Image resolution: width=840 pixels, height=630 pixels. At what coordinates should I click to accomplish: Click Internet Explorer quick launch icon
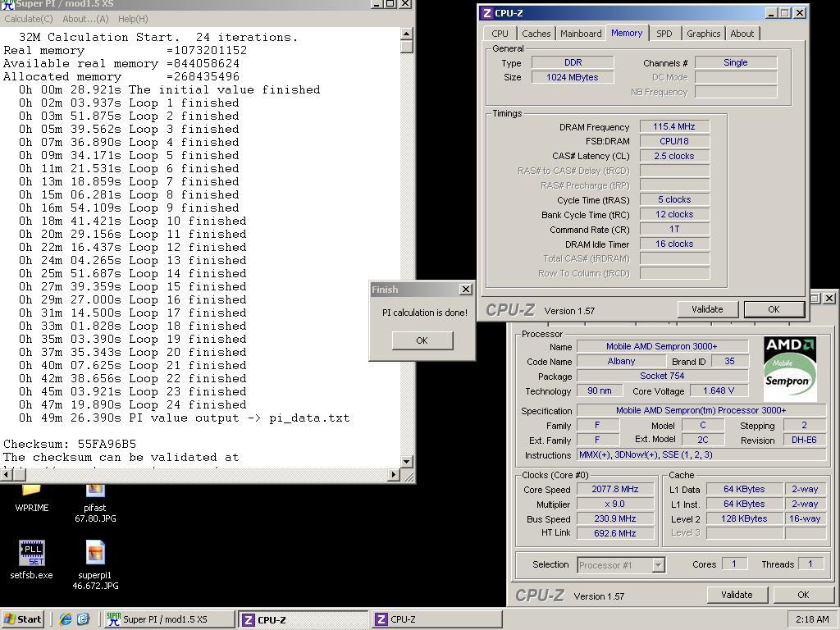pyautogui.click(x=66, y=619)
